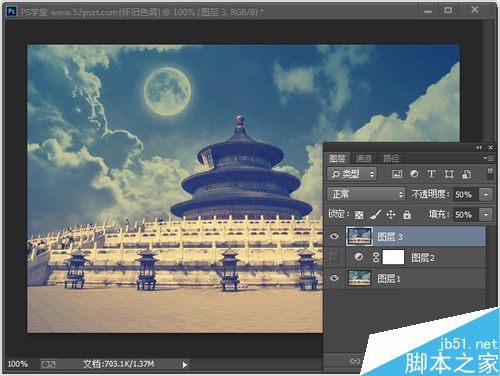Image resolution: width=500 pixels, height=376 pixels.
Task: Filter layers by shape layer icon
Action: click(449, 174)
